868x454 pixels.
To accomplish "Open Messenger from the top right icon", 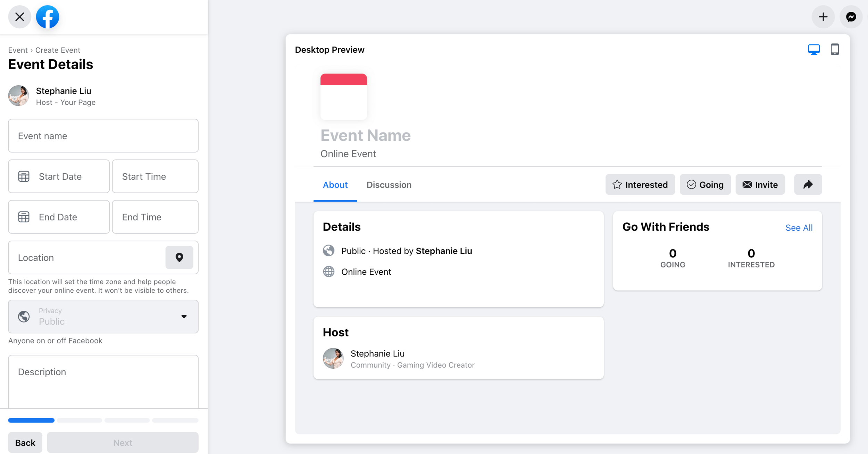I will coord(851,17).
